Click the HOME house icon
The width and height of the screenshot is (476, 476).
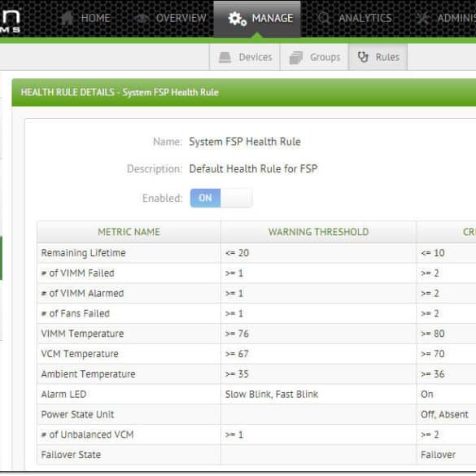pyautogui.click(x=68, y=18)
